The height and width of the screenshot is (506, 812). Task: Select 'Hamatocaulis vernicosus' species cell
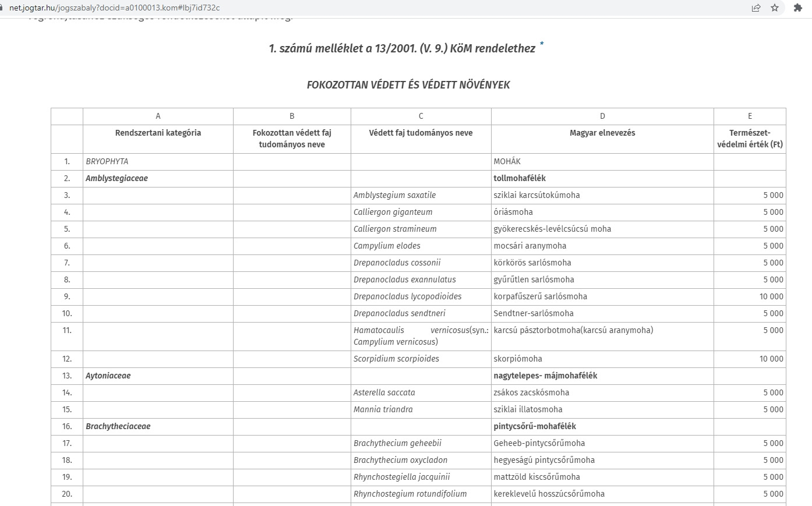point(421,336)
